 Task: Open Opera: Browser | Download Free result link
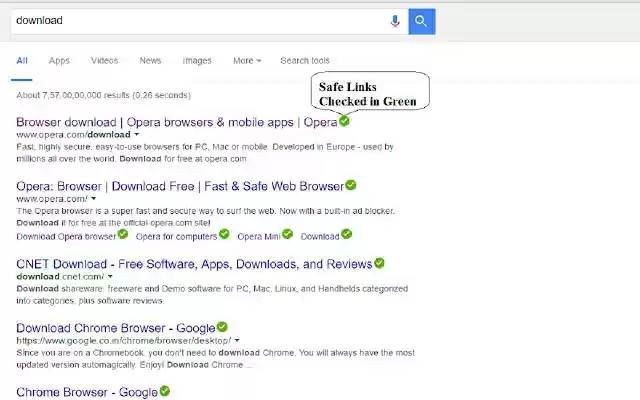pos(180,187)
